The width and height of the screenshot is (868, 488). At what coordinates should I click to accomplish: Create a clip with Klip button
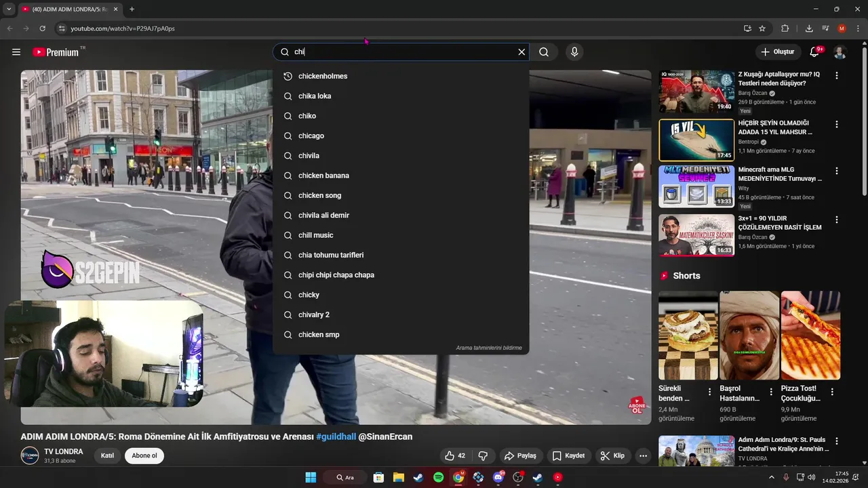point(612,455)
